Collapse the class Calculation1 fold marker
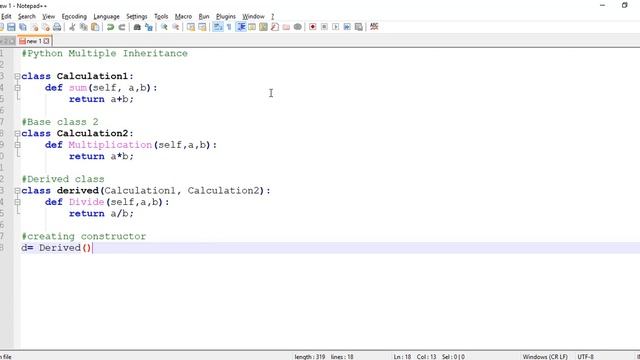 (x=17, y=76)
